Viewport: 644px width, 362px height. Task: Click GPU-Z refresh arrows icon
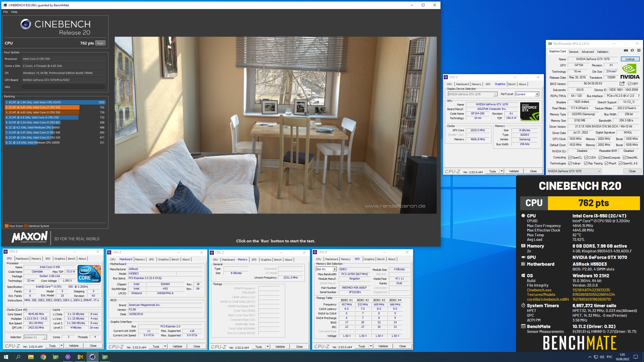[x=632, y=51]
